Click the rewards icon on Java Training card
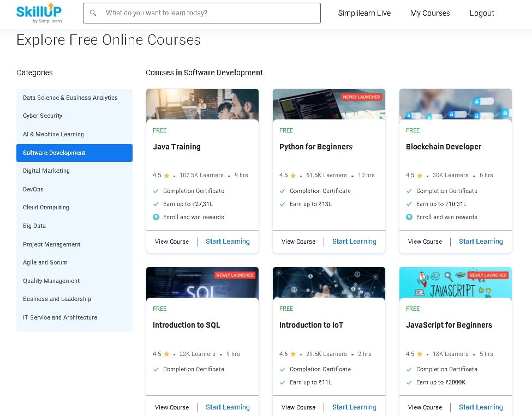Image resolution: width=532 pixels, height=416 pixels. click(x=156, y=217)
